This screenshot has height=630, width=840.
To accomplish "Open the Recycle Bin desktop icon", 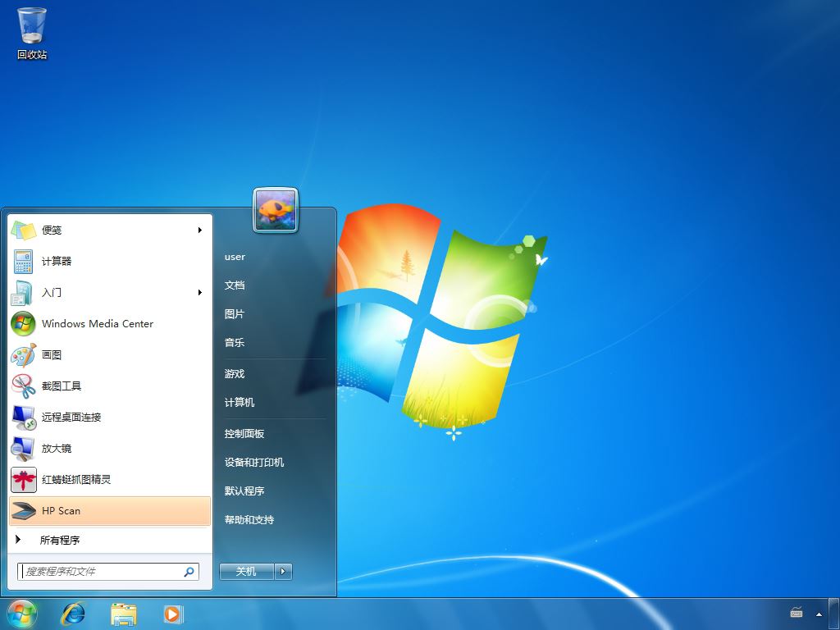I will tap(32, 33).
